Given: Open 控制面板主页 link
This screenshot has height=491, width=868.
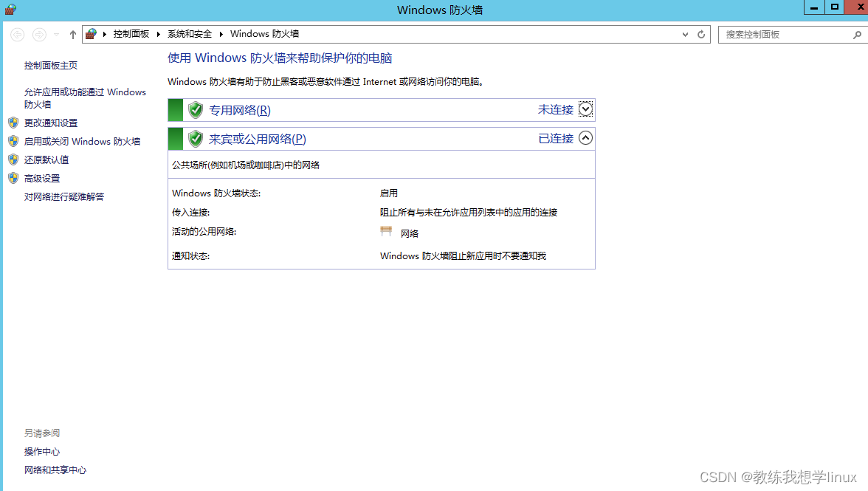Looking at the screenshot, I should (x=50, y=65).
